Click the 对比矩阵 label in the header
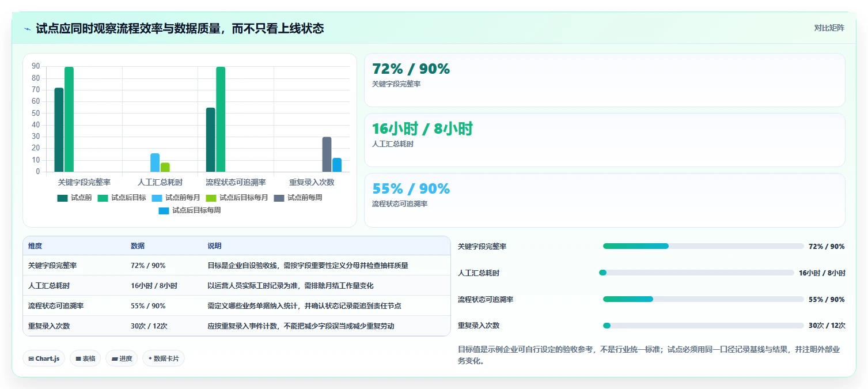 (829, 28)
